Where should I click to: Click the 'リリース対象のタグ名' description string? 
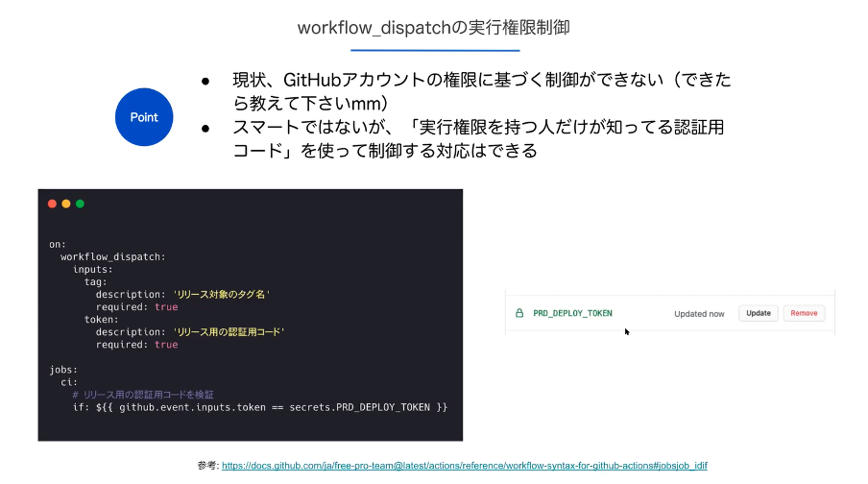222,294
